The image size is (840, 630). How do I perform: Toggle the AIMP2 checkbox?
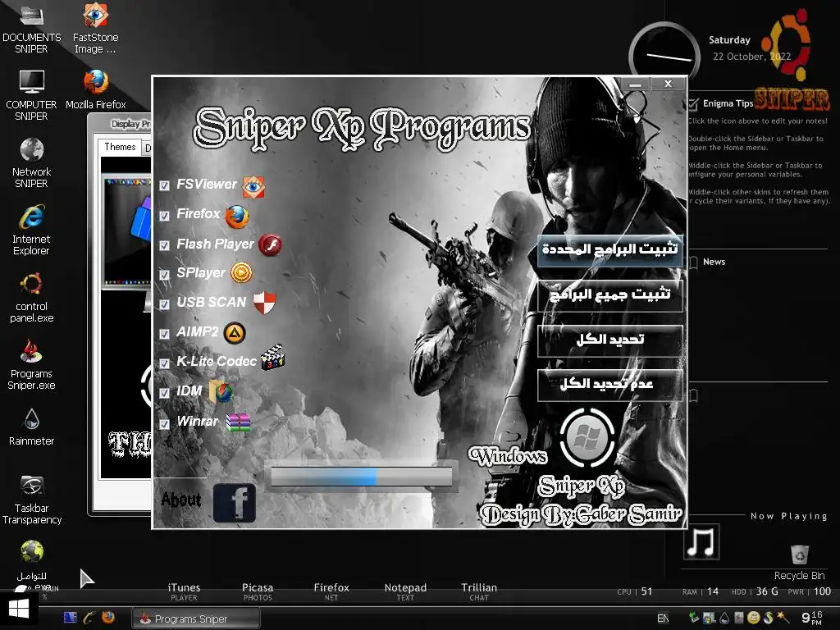click(x=164, y=334)
